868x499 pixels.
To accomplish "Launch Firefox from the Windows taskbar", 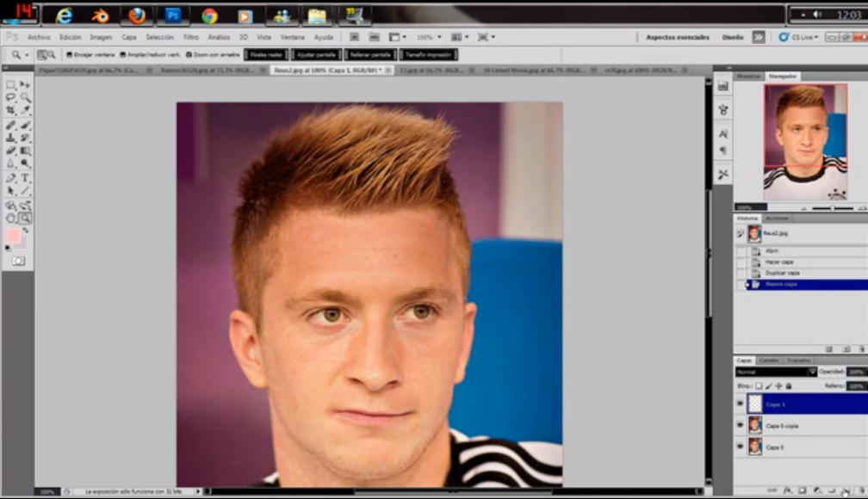I will 136,15.
